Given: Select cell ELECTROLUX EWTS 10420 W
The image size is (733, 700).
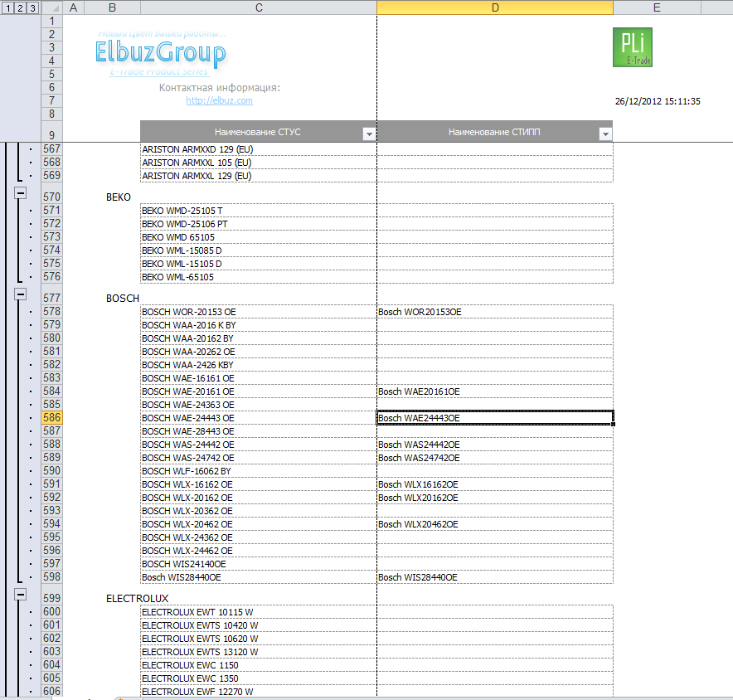Looking at the screenshot, I should point(259,625).
